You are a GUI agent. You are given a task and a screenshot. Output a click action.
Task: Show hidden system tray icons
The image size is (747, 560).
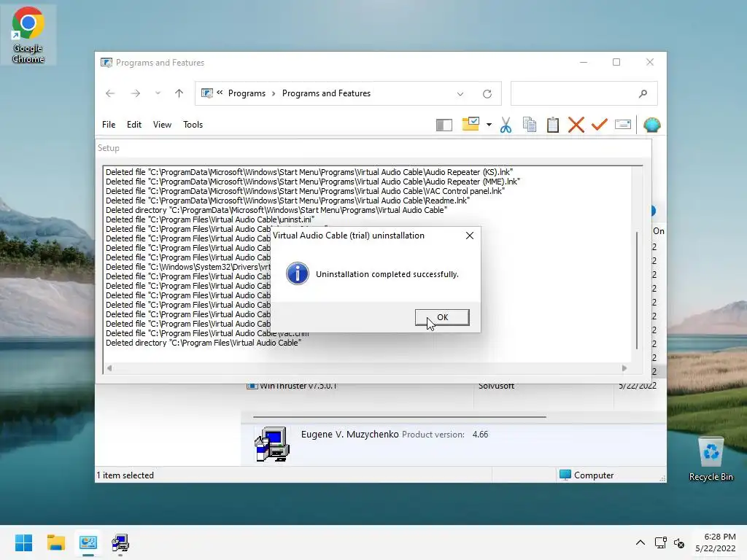(640, 542)
